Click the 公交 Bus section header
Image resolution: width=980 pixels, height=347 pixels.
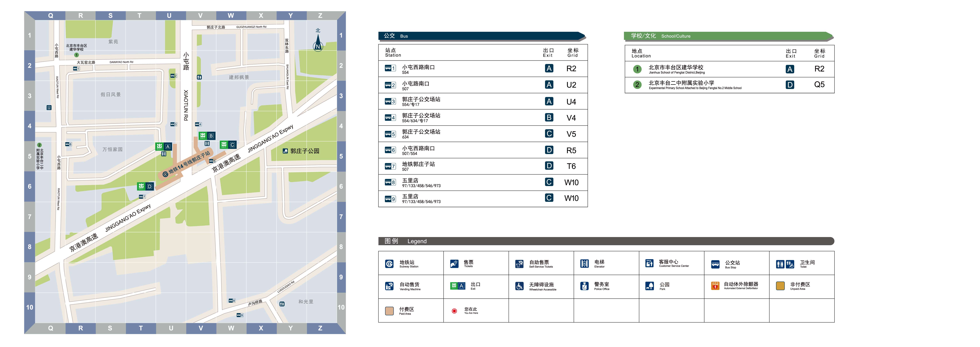pos(482,36)
